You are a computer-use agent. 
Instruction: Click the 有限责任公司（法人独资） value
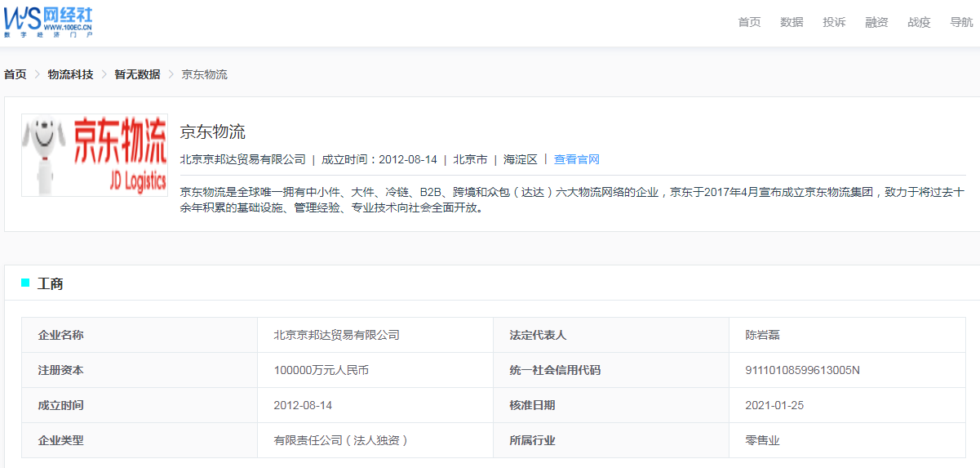tap(342, 440)
